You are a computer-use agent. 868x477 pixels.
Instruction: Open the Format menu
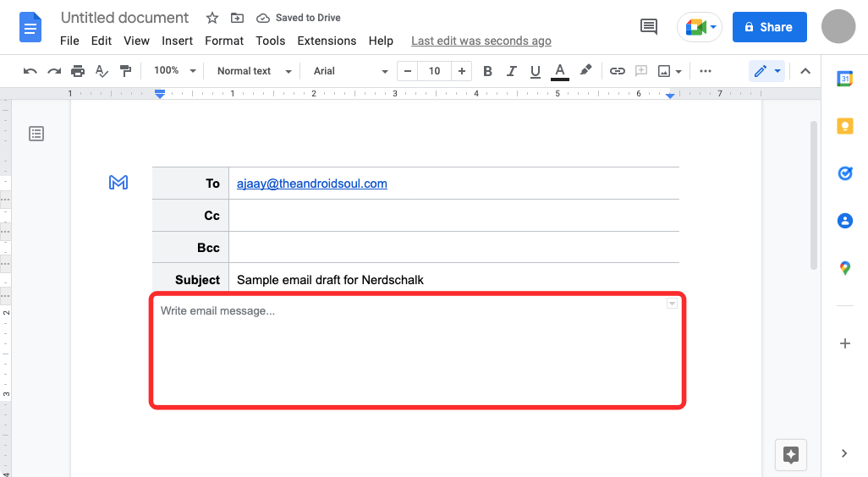pyautogui.click(x=224, y=41)
